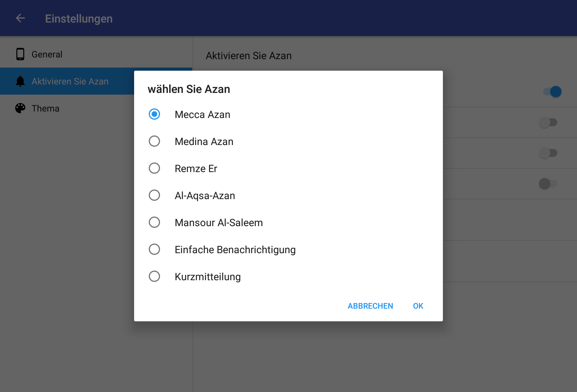Select Aktivieren Sie Azan sidebar item

coord(70,81)
